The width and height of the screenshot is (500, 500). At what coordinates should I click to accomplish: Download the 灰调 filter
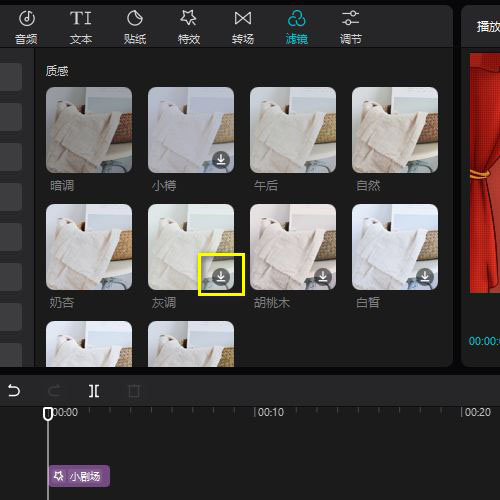point(221,277)
